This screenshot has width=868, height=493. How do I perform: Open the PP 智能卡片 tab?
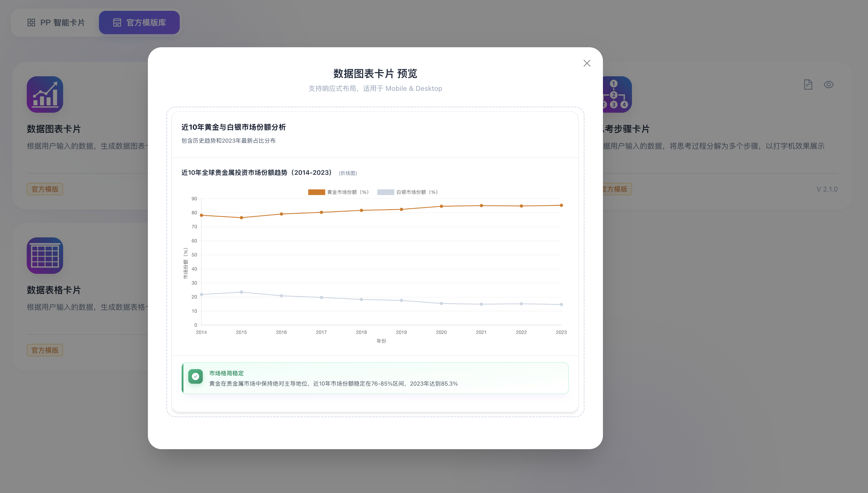56,23
